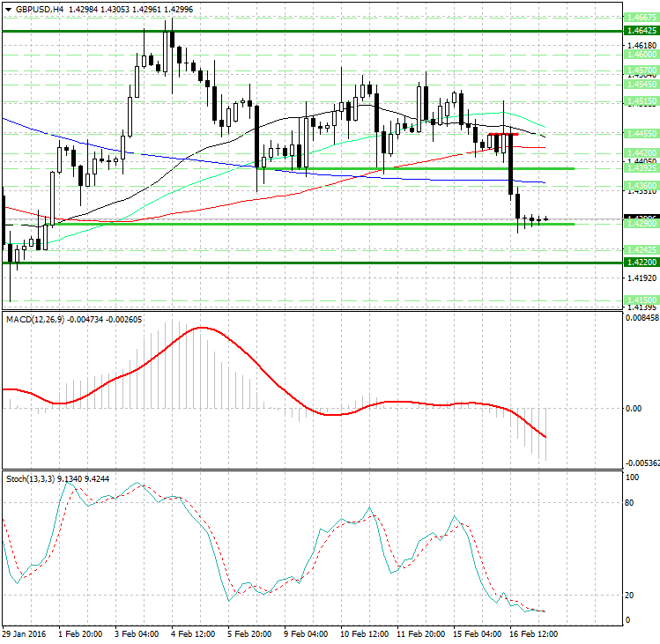The height and width of the screenshot is (644, 660).
Task: Click the 1.44550 light green price tag
Action: point(641,134)
